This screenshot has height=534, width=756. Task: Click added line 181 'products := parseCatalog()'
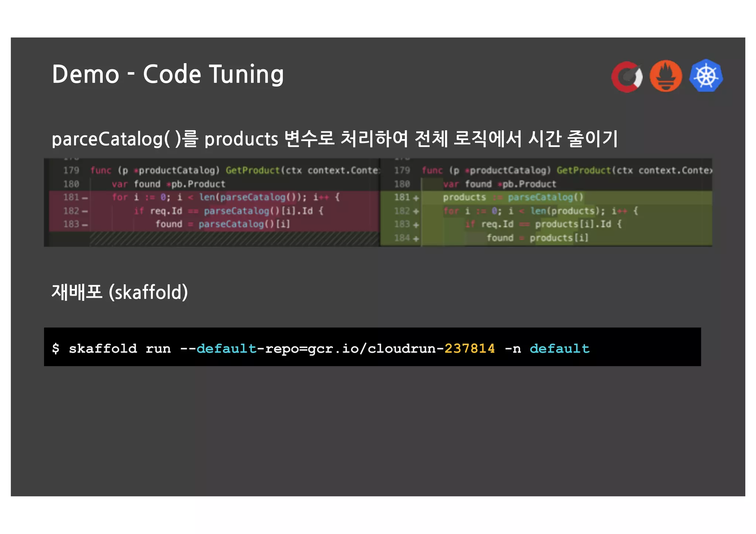coord(546,197)
